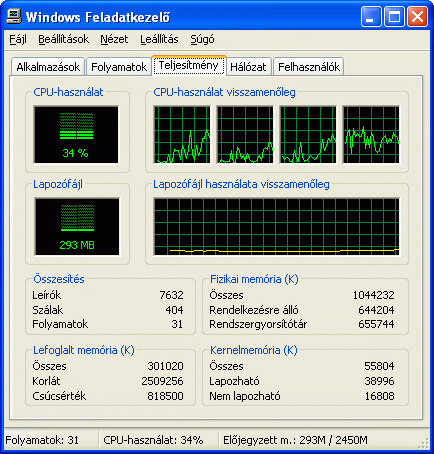Switch to the Alkalmazások tab

pyautogui.click(x=48, y=67)
